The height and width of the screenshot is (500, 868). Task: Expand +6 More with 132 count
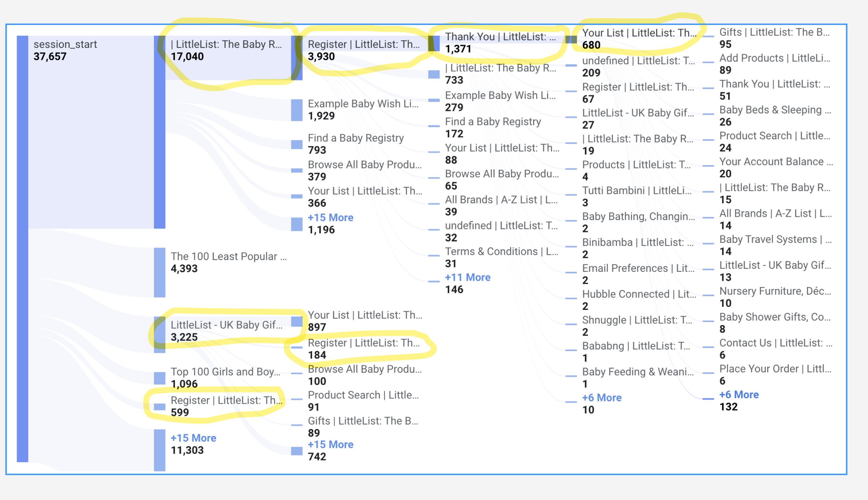(738, 395)
